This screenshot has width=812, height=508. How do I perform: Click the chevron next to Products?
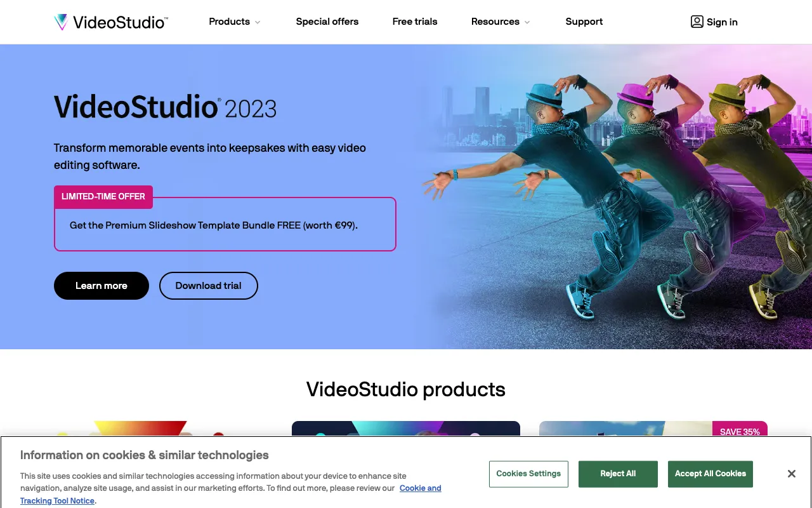click(258, 22)
